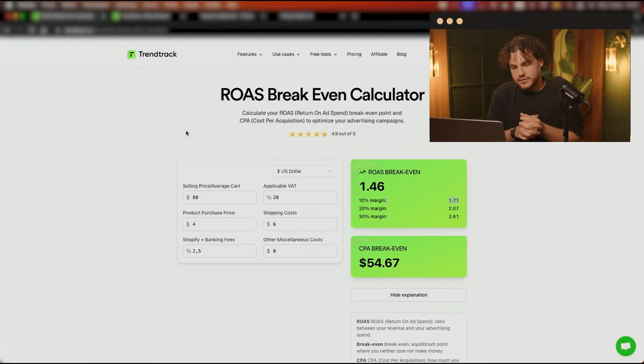Select the Pricing menu item
Viewport: 644px width, 364px height.
click(354, 54)
